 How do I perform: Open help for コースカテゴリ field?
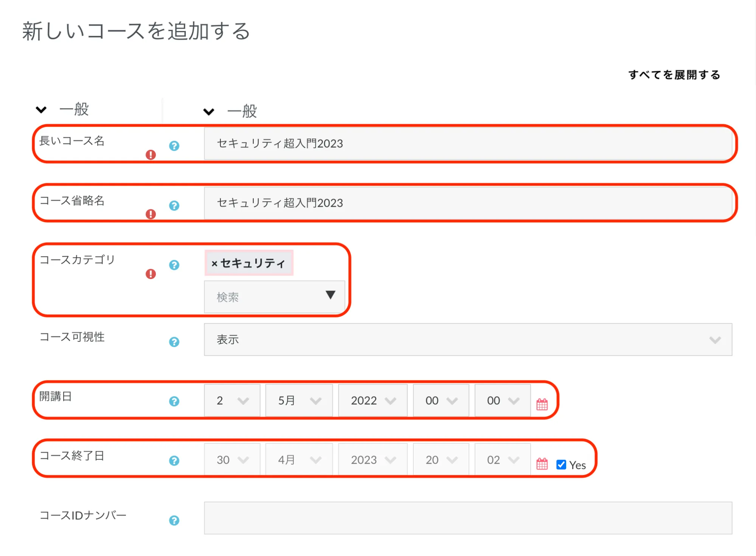pyautogui.click(x=174, y=265)
